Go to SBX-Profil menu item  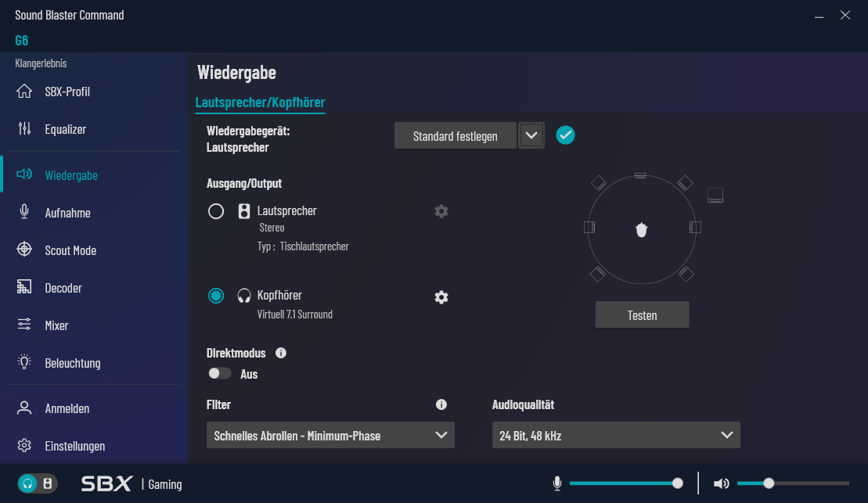(x=67, y=92)
